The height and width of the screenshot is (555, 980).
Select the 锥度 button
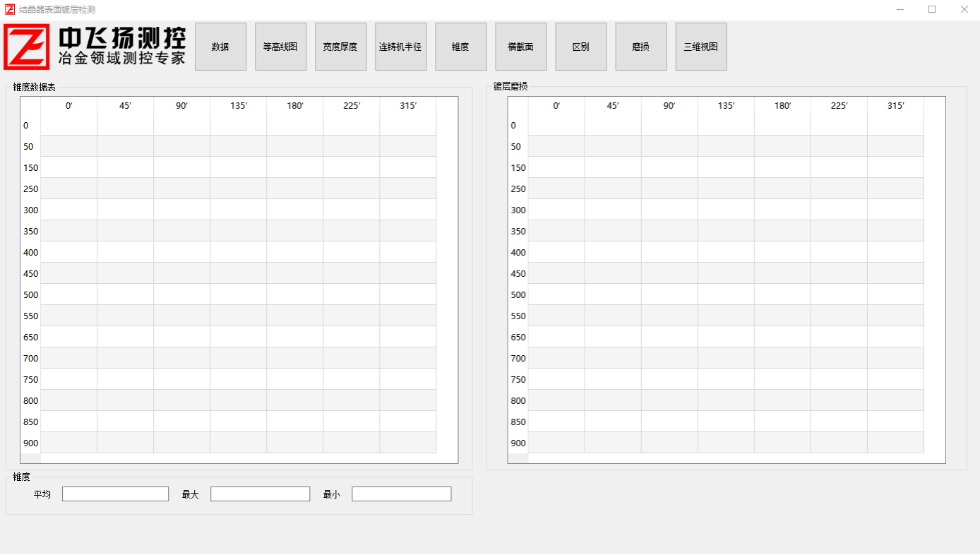coord(460,47)
